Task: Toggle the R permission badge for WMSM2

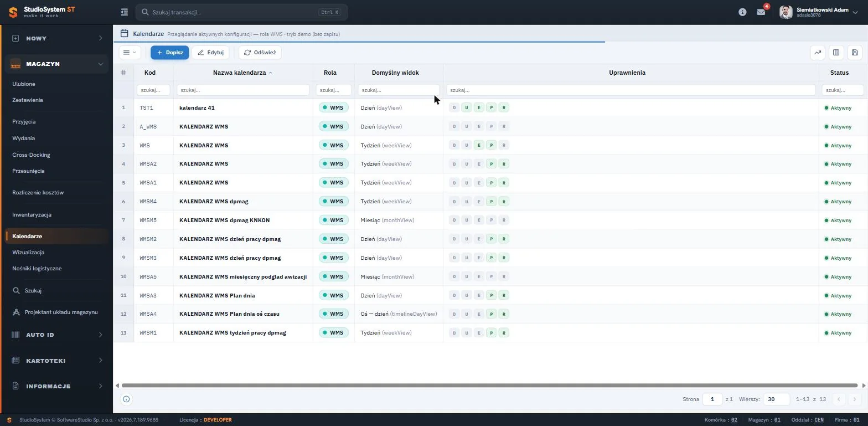Action: click(x=504, y=239)
